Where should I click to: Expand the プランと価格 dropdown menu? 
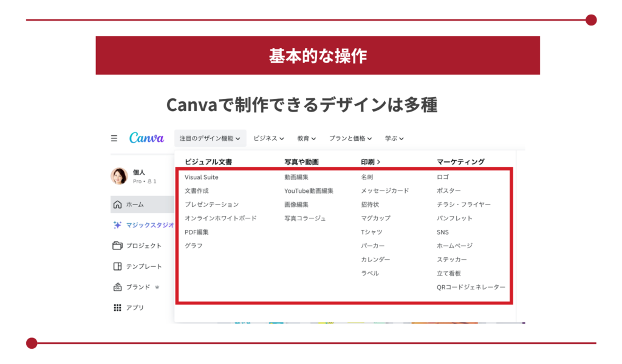(x=350, y=138)
